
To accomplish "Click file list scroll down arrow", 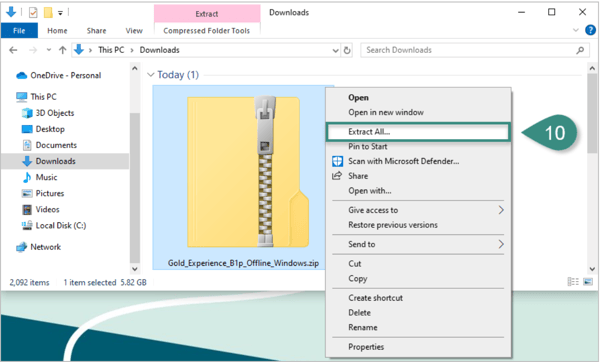I will pyautogui.click(x=592, y=269).
